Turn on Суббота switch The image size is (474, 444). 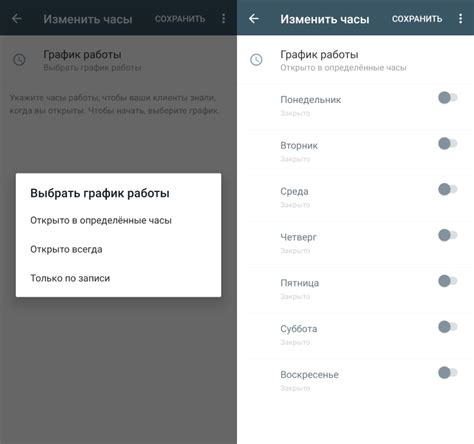point(448,327)
